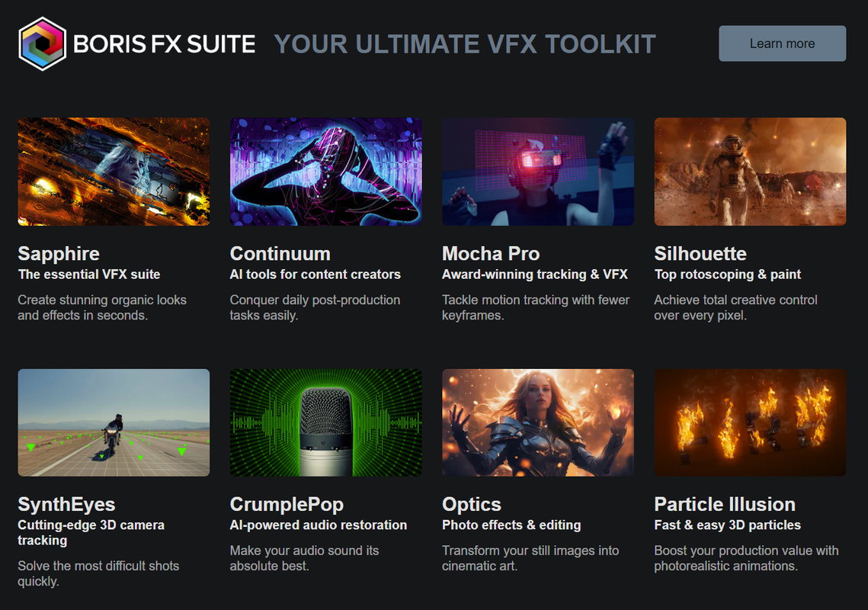Click the SynthEyes title link

(x=66, y=505)
